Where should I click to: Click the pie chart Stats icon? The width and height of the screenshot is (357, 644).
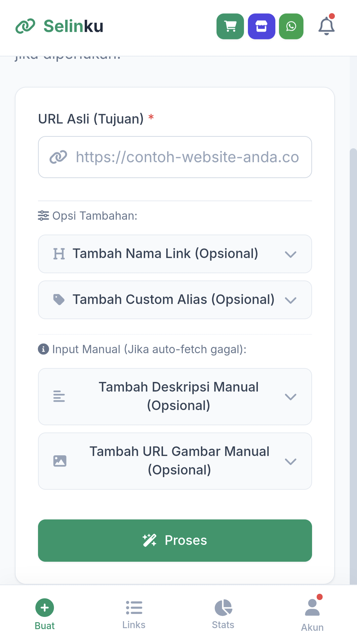tap(223, 608)
